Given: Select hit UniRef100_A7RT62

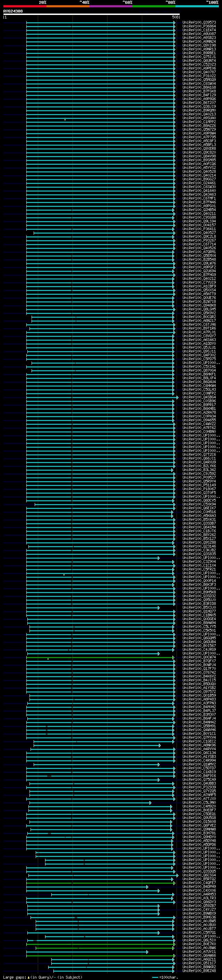Looking at the screenshot, I should (x=199, y=428).
